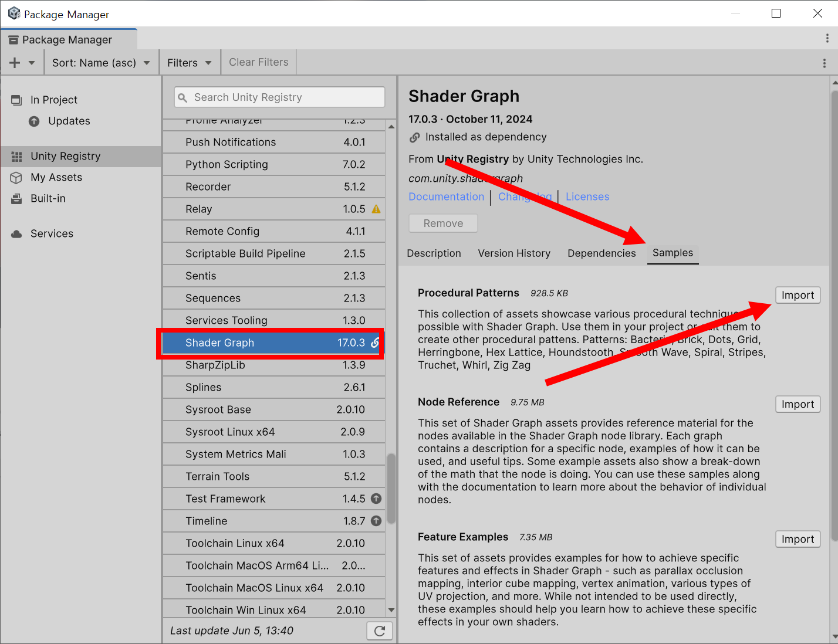Select the Toolchain MacOS Arm64 package
Viewport: 838px width, 644px height.
tap(273, 565)
